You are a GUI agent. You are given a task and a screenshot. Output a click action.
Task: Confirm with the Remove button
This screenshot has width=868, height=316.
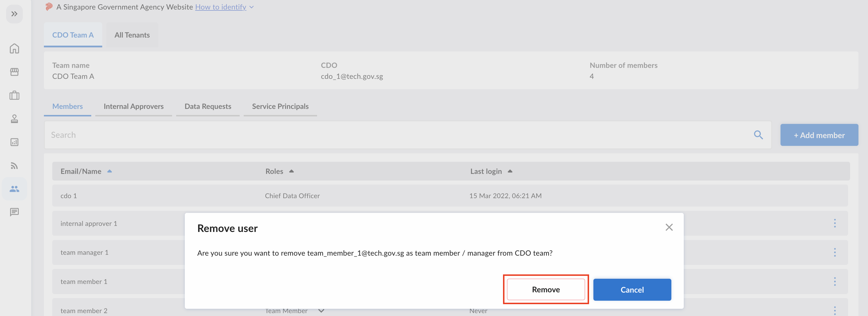click(x=545, y=289)
